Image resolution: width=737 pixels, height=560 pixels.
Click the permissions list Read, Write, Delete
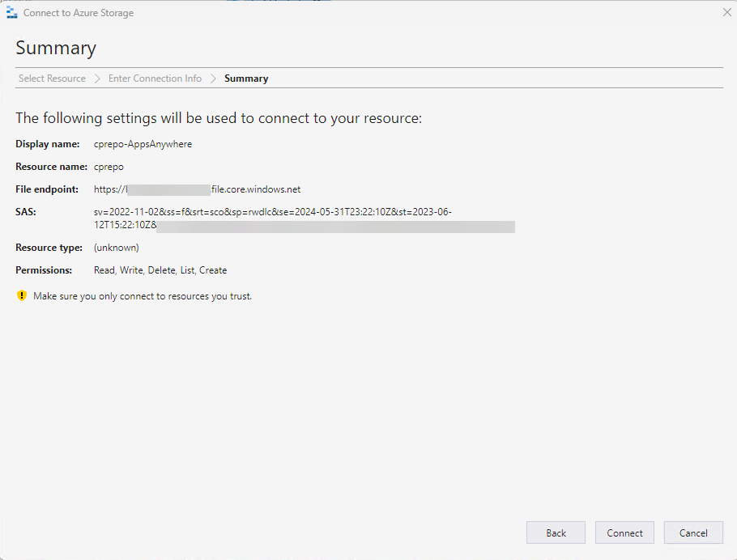(x=160, y=270)
